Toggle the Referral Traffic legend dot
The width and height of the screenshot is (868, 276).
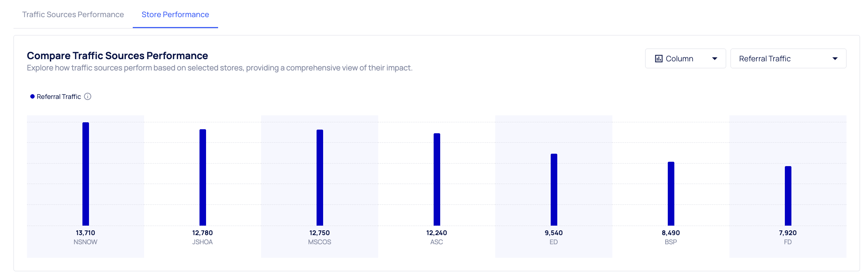32,96
